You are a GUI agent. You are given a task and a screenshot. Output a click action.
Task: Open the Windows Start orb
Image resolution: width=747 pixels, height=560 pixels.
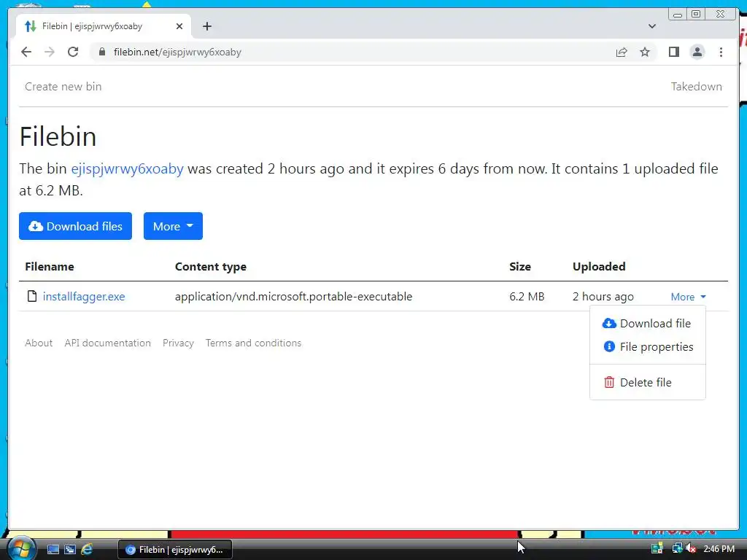21,548
